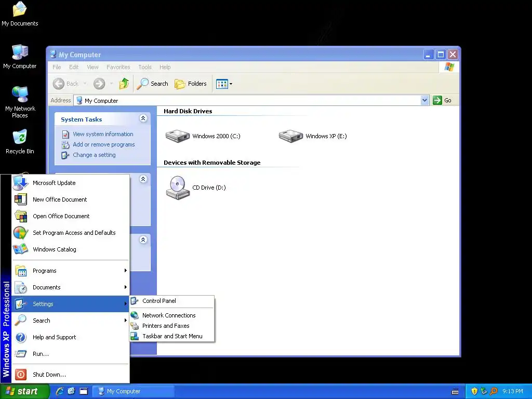Image resolution: width=532 pixels, height=399 pixels.
Task: Open Control Panel from Settings submenu
Action: coord(172,301)
